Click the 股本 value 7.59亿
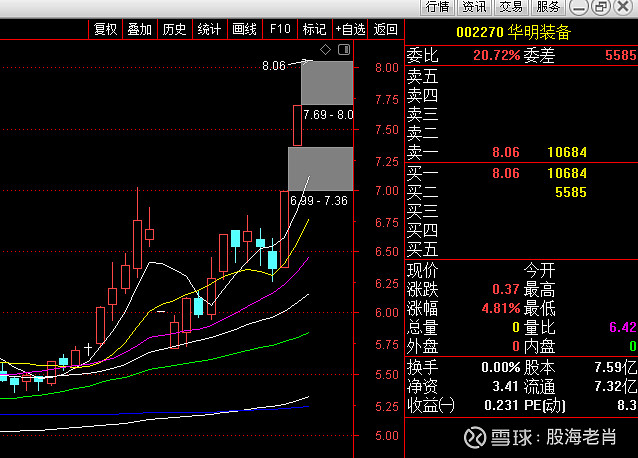The width and height of the screenshot is (638, 458). click(615, 367)
